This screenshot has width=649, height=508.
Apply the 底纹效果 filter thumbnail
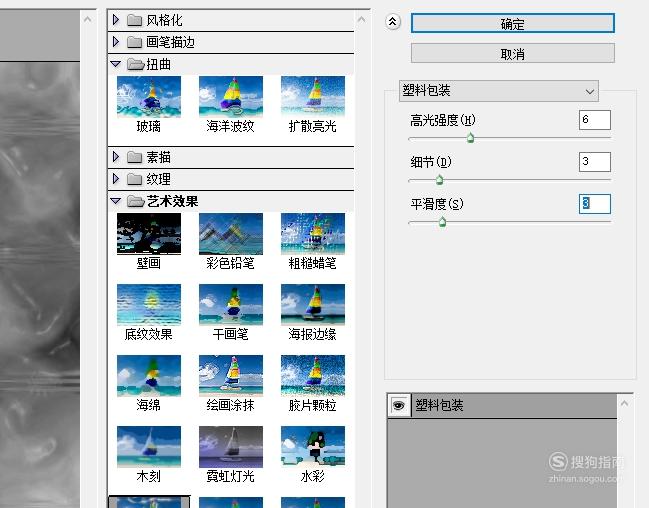tap(149, 305)
